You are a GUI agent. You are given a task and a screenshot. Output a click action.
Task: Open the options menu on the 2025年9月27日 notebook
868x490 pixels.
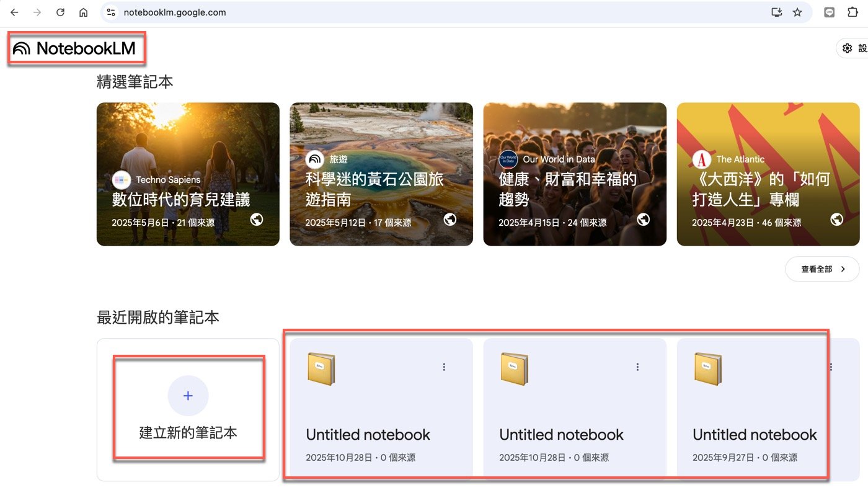[x=830, y=367]
